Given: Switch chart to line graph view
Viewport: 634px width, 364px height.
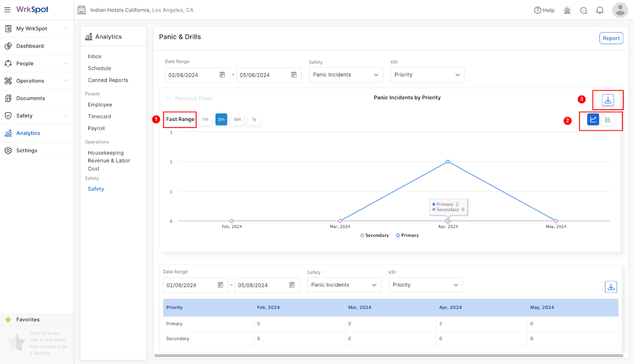Looking at the screenshot, I should [x=593, y=119].
